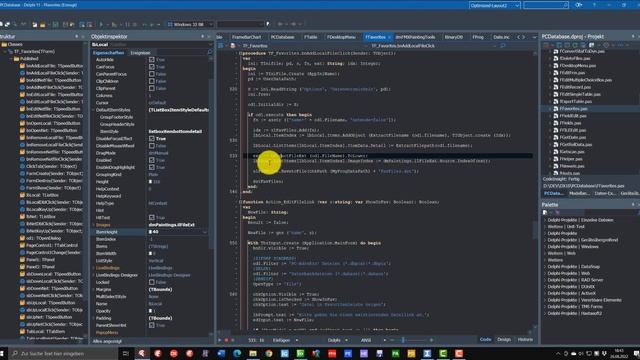Viewport: 640px width, 360px height.
Task: Pin the Objektinspektor panel
Action: coord(202,37)
